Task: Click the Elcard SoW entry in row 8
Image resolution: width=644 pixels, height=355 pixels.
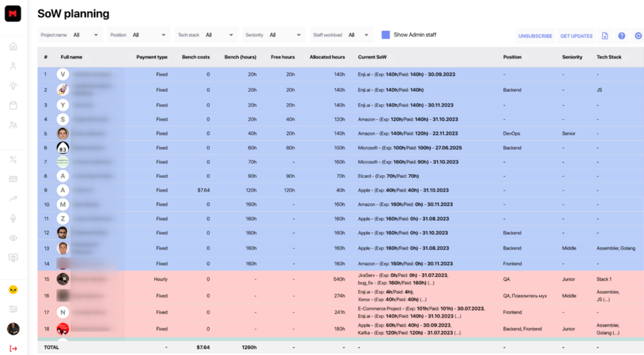Action: (388, 176)
